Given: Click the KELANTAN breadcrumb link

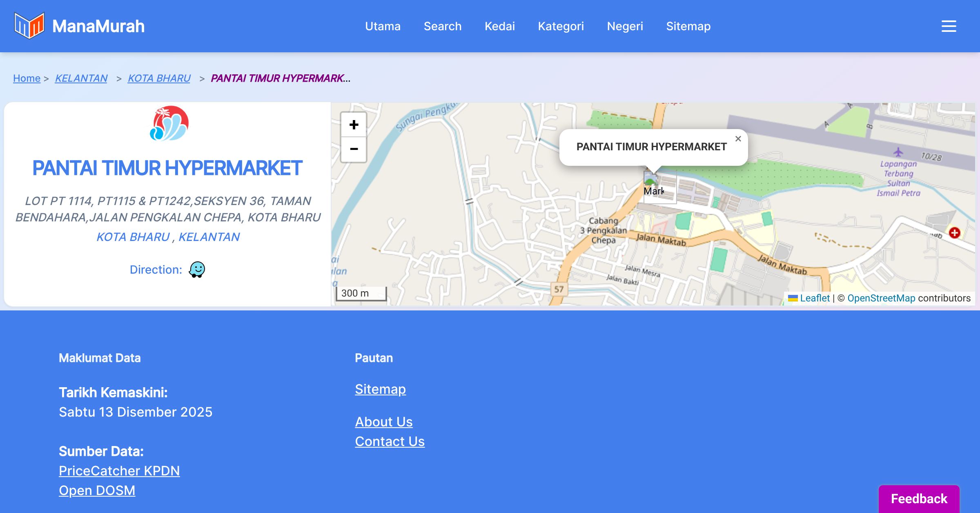Looking at the screenshot, I should coord(81,78).
